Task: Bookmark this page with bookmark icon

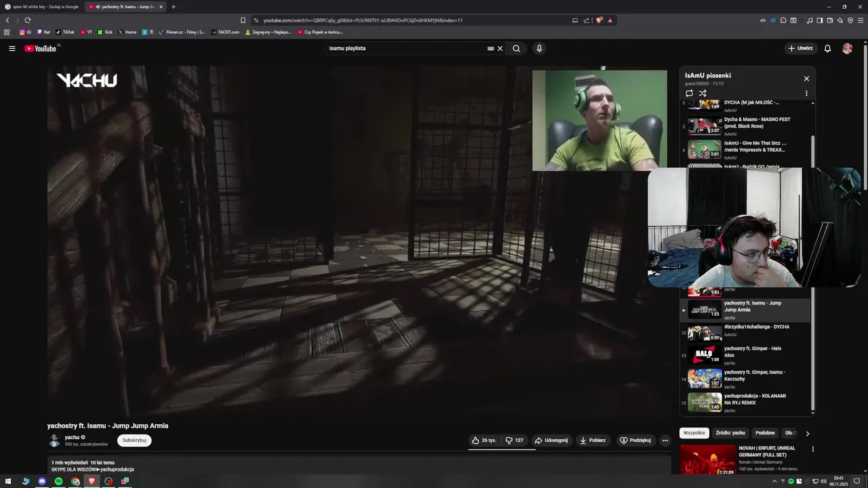Action: coord(243,20)
